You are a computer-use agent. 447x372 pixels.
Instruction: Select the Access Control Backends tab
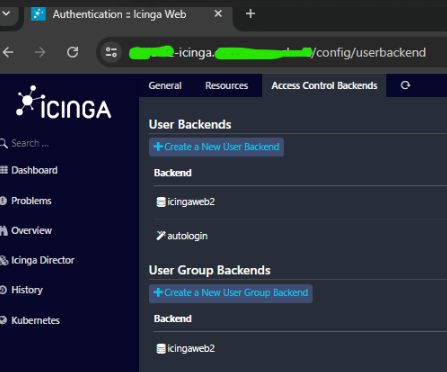click(x=324, y=86)
